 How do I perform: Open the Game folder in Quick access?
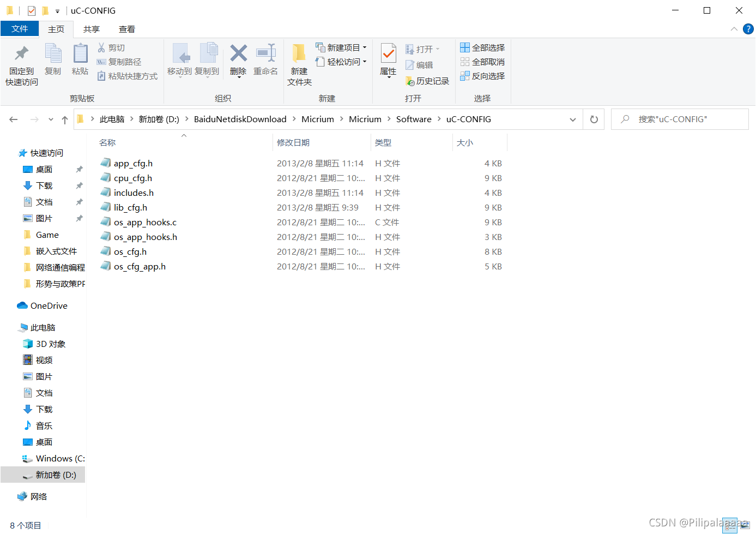click(x=47, y=235)
